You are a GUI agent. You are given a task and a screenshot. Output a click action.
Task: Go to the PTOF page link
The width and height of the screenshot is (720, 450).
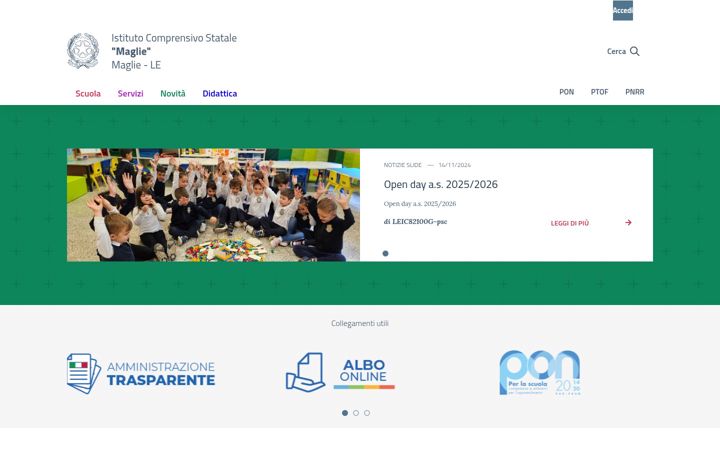click(599, 92)
